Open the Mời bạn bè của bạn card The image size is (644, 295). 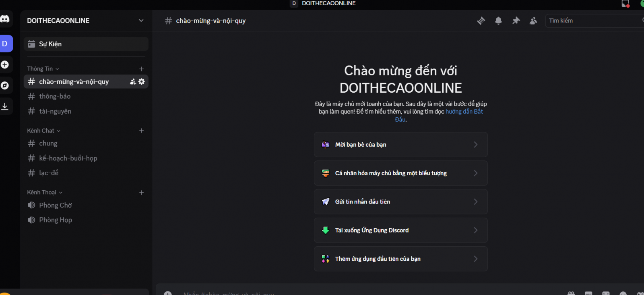pyautogui.click(x=400, y=145)
